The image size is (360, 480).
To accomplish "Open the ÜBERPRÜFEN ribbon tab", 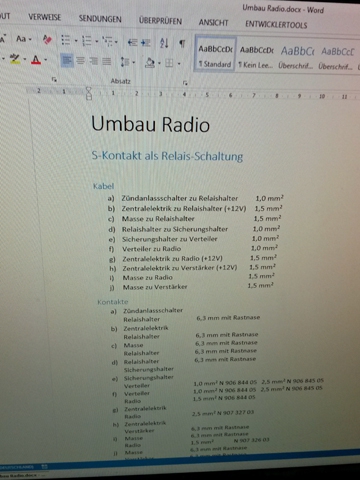I will [160, 21].
